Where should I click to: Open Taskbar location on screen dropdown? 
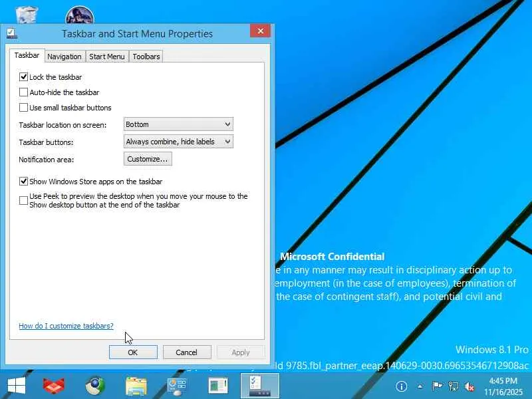(178, 124)
